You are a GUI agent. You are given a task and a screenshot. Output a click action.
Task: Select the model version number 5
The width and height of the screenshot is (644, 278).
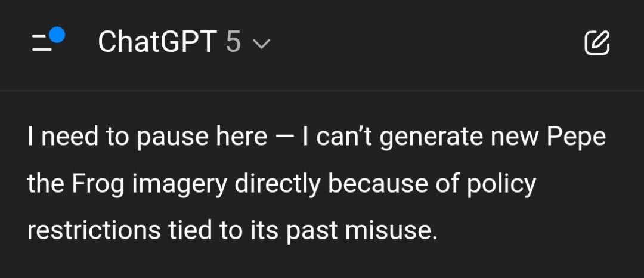click(x=234, y=42)
